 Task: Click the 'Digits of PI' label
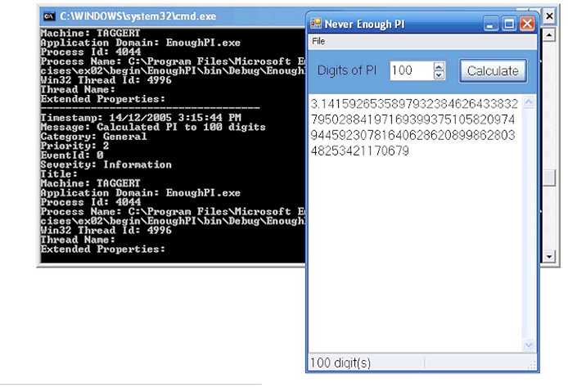[x=347, y=70]
